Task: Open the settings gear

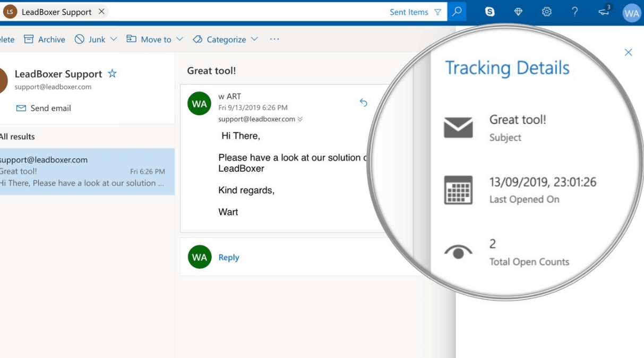Action: tap(546, 12)
